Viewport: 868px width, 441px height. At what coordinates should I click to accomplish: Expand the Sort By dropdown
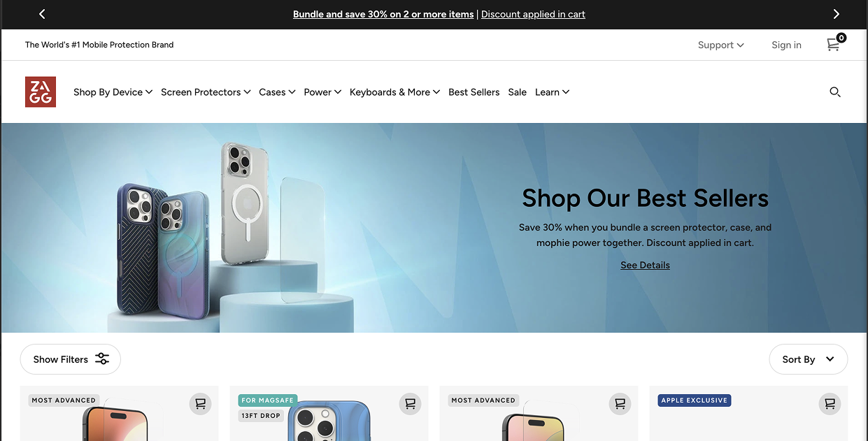809,359
